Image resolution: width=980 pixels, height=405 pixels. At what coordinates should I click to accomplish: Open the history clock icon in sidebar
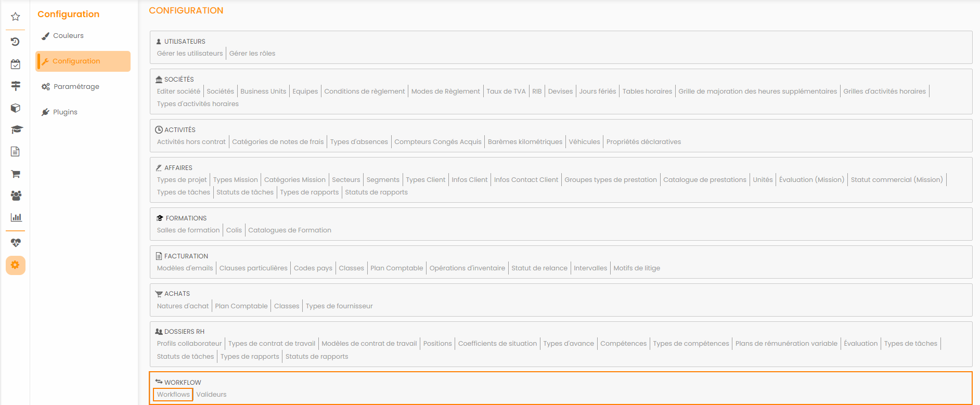(16, 42)
